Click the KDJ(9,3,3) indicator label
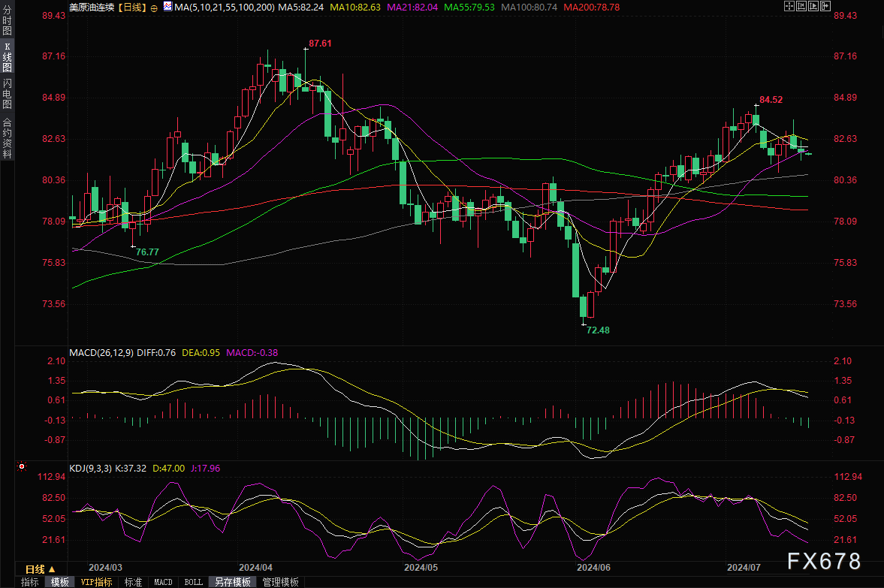This screenshot has width=884, height=588. coord(90,469)
